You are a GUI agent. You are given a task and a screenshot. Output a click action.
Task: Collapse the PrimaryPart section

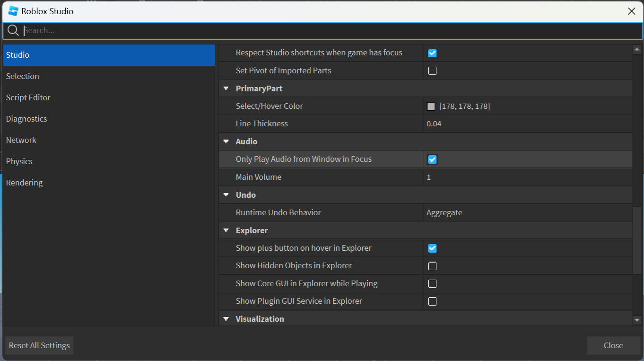226,88
